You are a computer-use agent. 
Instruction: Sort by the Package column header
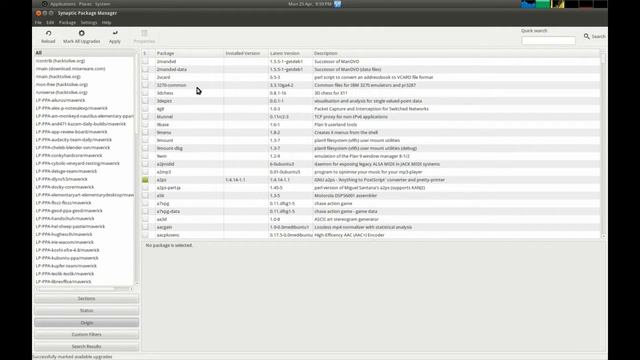tap(189, 53)
